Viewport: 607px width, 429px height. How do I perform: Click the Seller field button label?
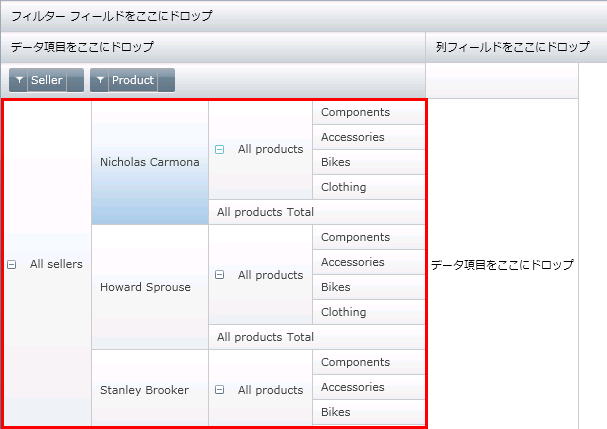click(x=46, y=81)
